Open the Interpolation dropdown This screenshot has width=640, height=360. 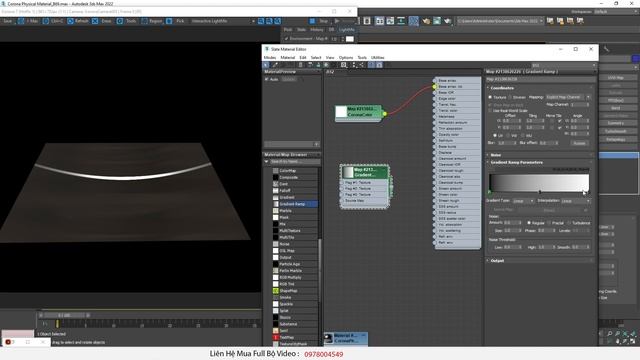576,201
